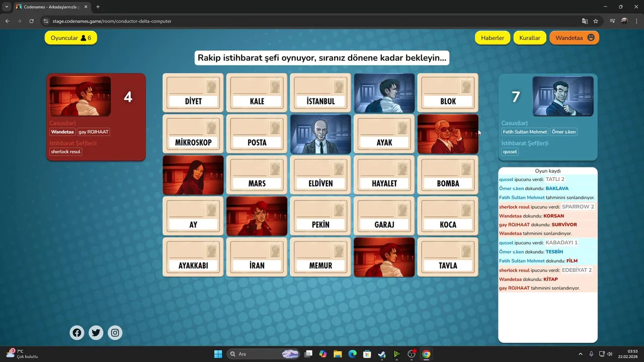The image size is (644, 362).
Task: Click the Codenames browser tab
Action: 52,7
